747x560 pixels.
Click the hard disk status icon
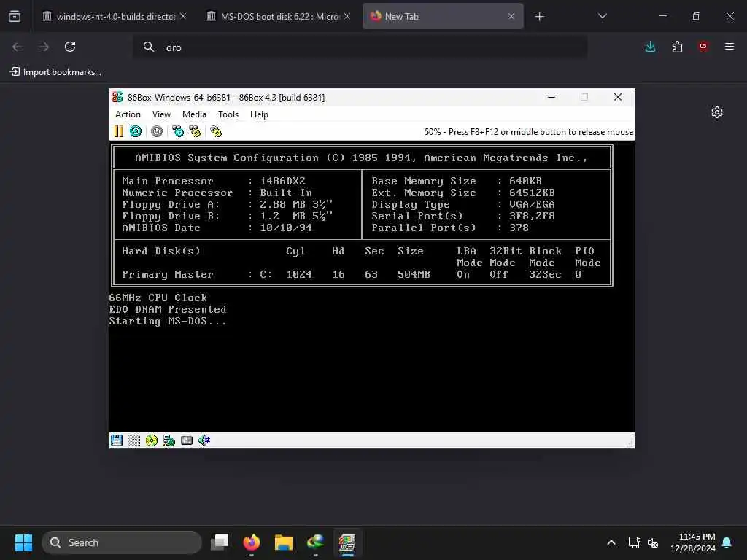(187, 440)
